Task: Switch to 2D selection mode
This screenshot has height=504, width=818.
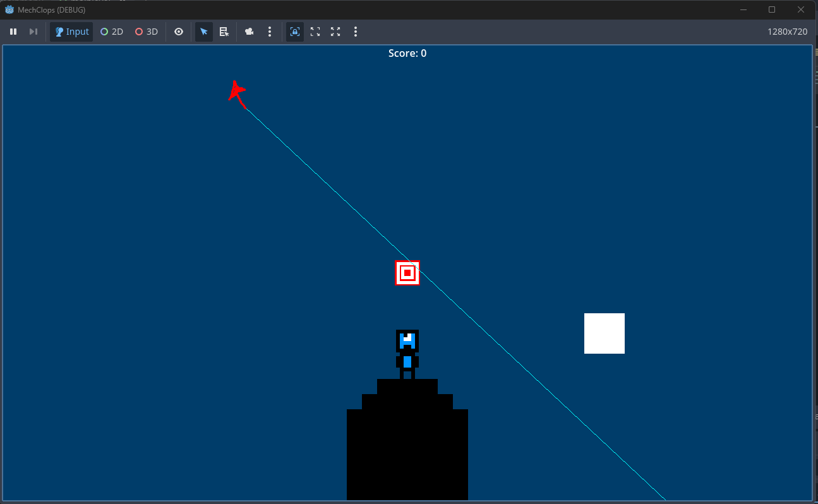Action: [x=112, y=32]
